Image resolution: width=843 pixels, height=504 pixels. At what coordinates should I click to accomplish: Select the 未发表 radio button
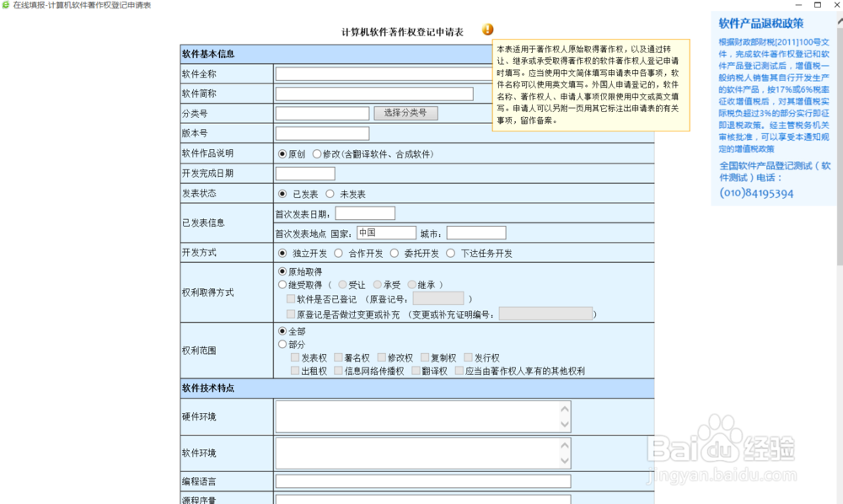pos(330,194)
